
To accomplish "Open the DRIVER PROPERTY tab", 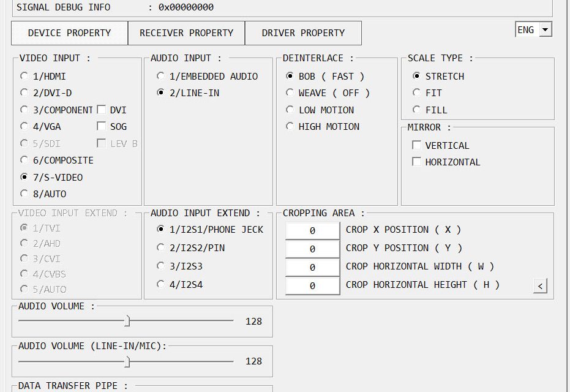I will [303, 33].
